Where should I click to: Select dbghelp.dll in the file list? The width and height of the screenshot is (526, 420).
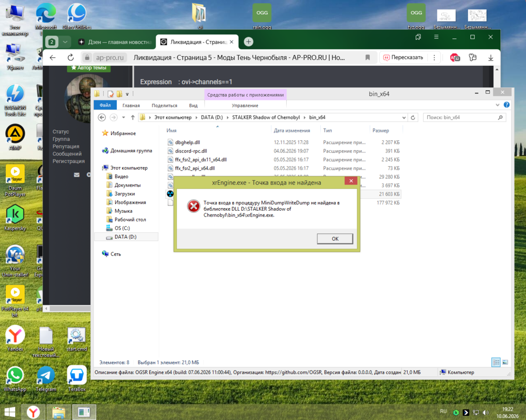[187, 142]
